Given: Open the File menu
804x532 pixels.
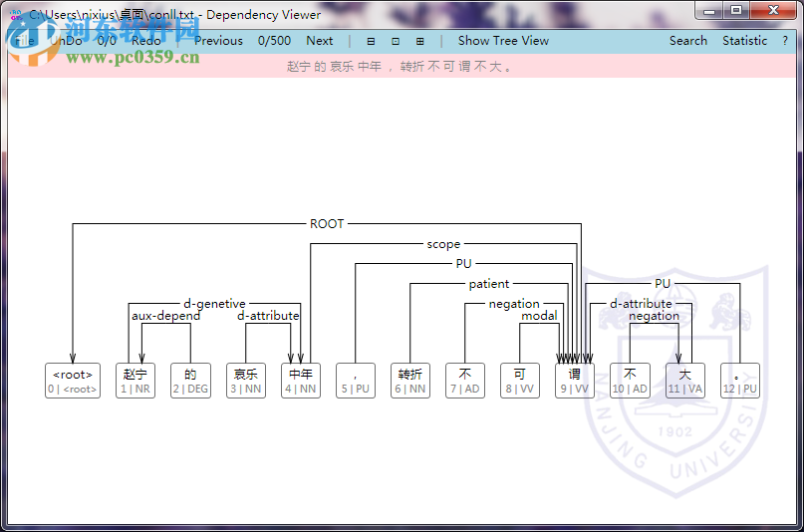Looking at the screenshot, I should (x=24, y=41).
